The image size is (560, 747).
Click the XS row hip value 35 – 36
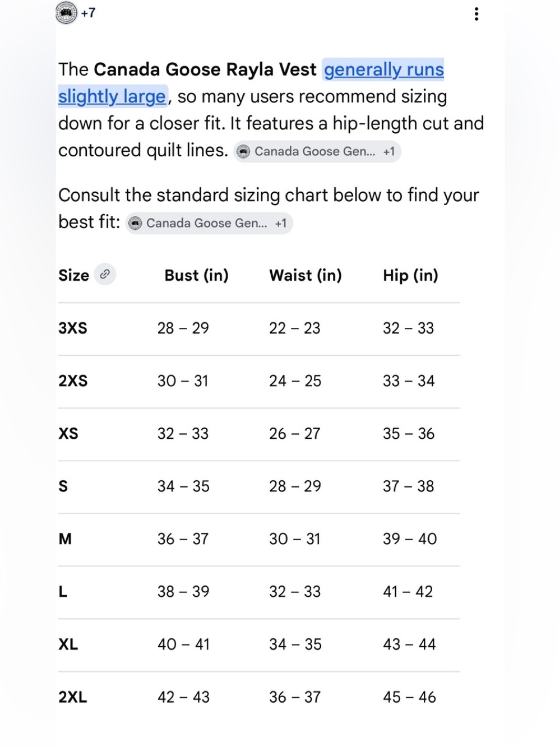coord(409,433)
